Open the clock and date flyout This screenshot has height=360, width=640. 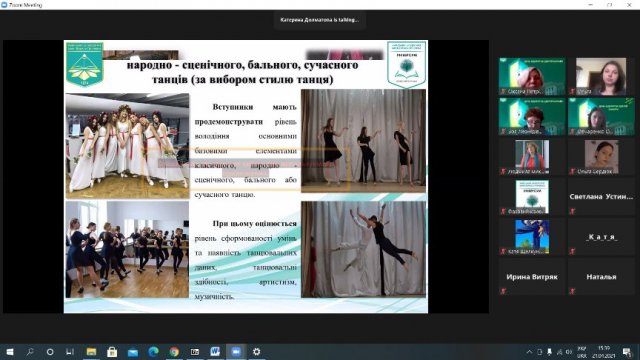coord(604,352)
